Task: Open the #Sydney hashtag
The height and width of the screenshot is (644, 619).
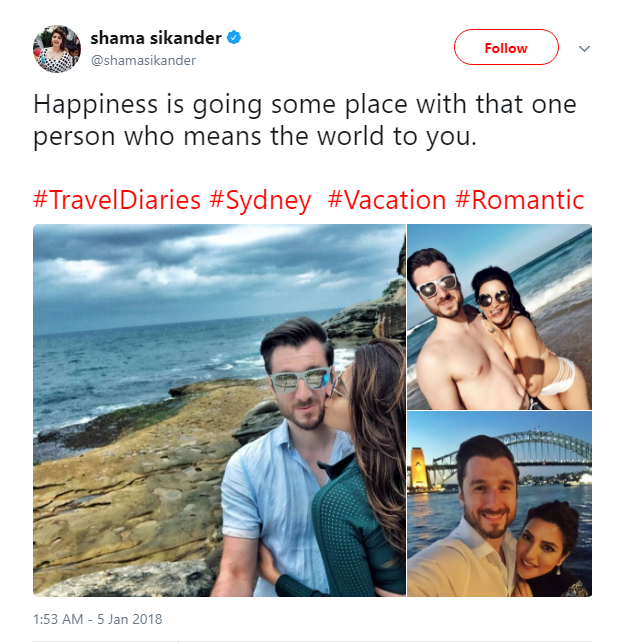Action: tap(260, 200)
